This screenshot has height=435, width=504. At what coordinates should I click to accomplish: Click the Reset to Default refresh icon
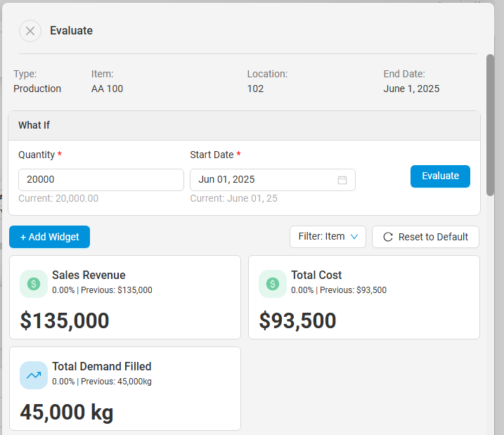pos(388,237)
